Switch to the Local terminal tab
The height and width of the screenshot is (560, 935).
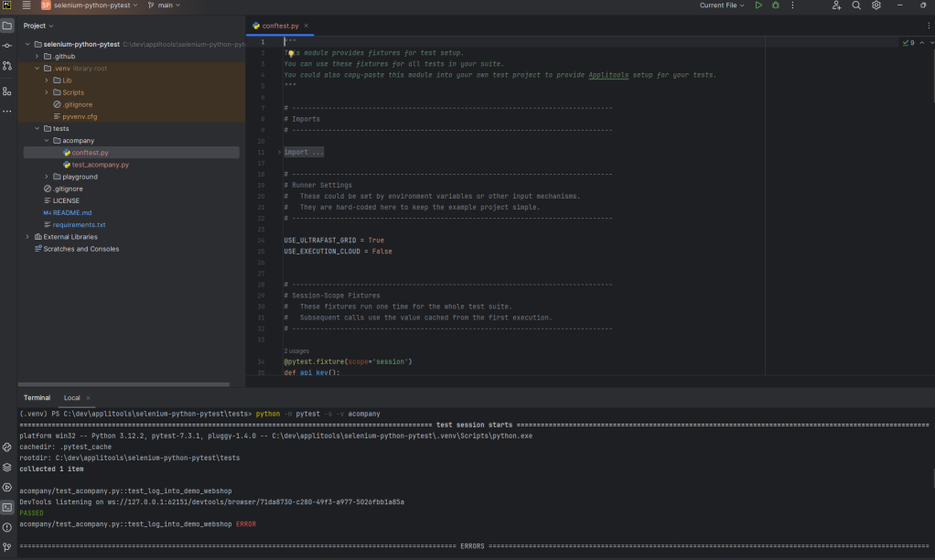(71, 398)
